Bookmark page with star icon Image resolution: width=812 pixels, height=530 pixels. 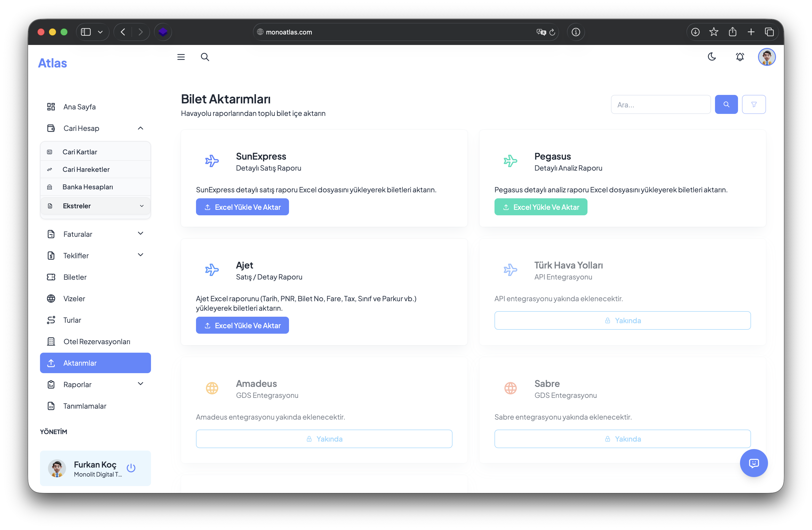click(x=713, y=32)
